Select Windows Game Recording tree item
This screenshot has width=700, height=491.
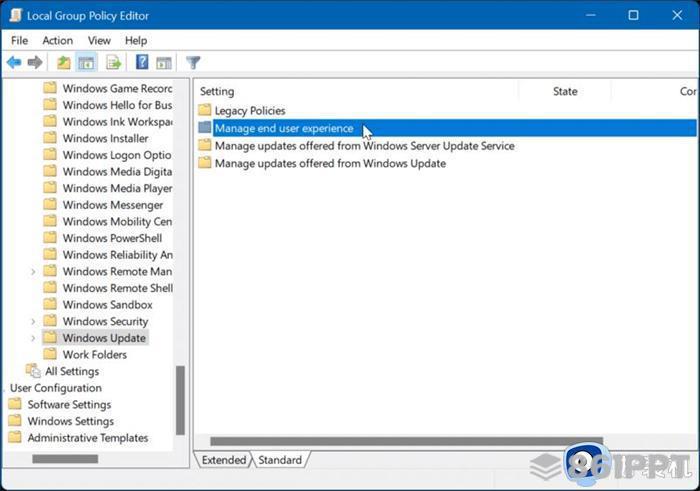click(x=117, y=88)
